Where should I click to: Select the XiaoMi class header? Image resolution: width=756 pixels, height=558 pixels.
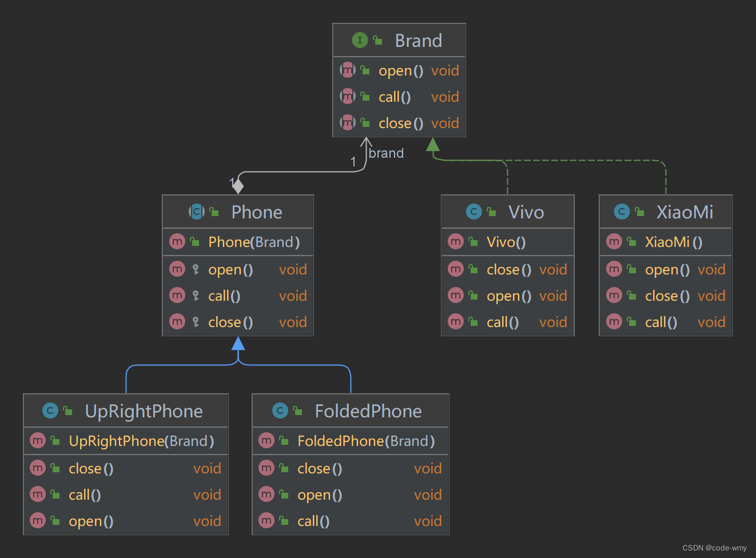666,212
